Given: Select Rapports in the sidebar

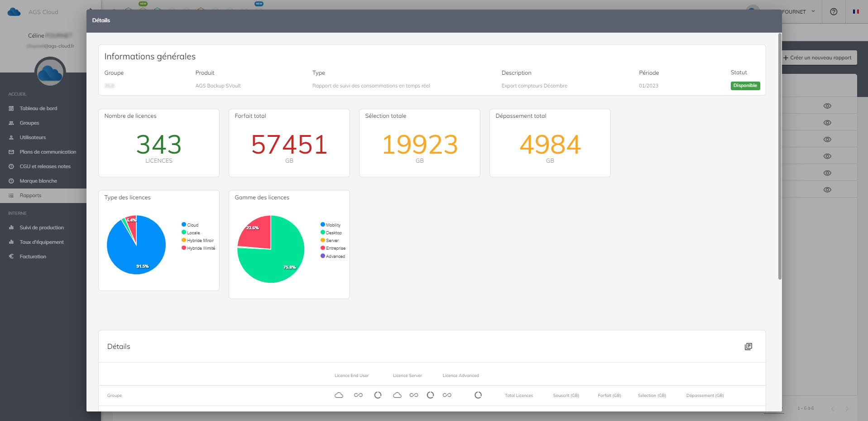Looking at the screenshot, I should tap(43, 195).
